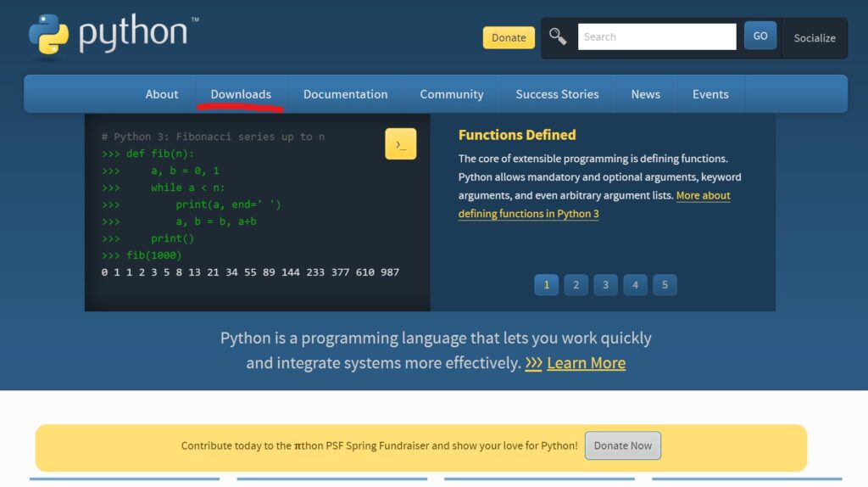
Task: Show slide 4 of the code carousel
Action: click(x=635, y=285)
